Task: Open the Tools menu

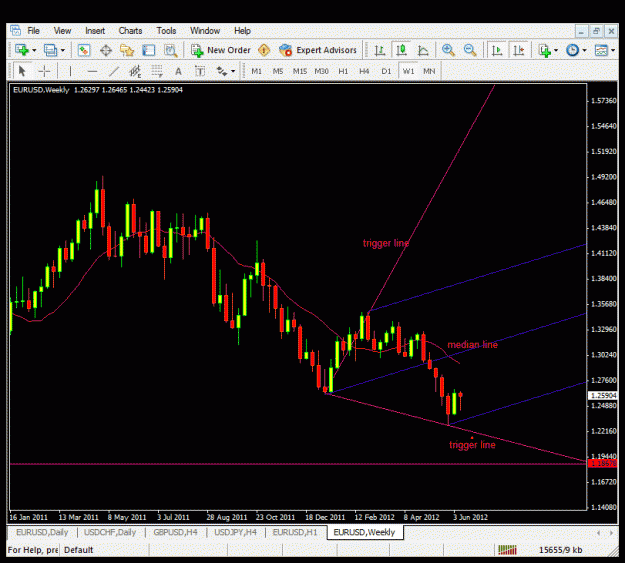Action: [166, 31]
